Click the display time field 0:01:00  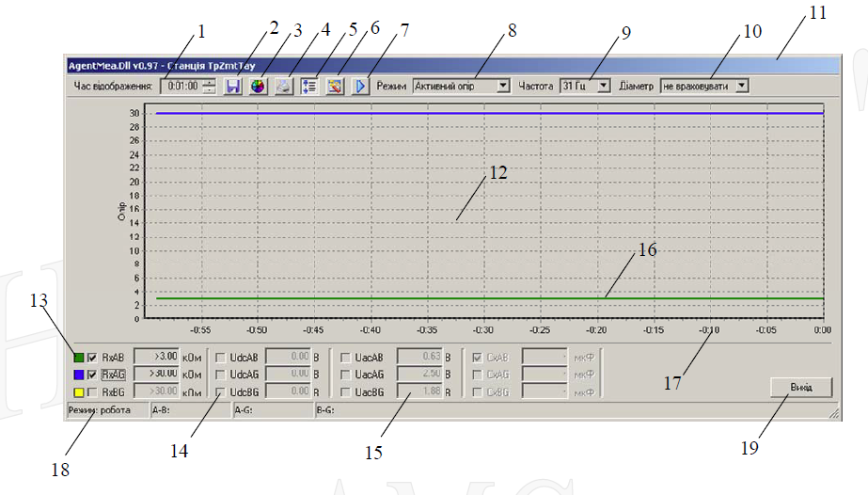pos(182,87)
